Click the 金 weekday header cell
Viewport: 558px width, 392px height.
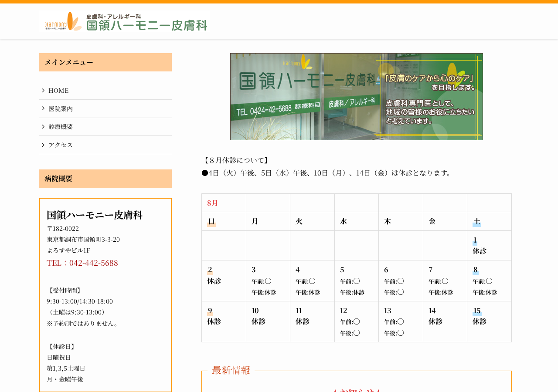pyautogui.click(x=445, y=221)
